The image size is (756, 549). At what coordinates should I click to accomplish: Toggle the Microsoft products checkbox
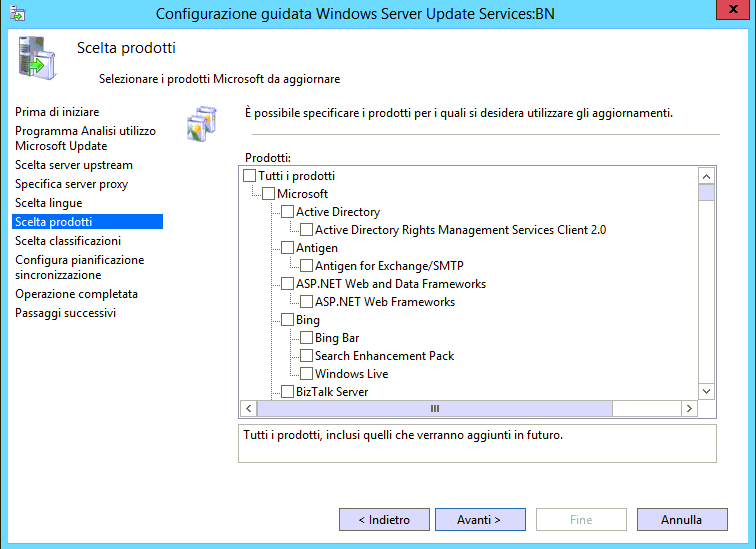(x=269, y=194)
